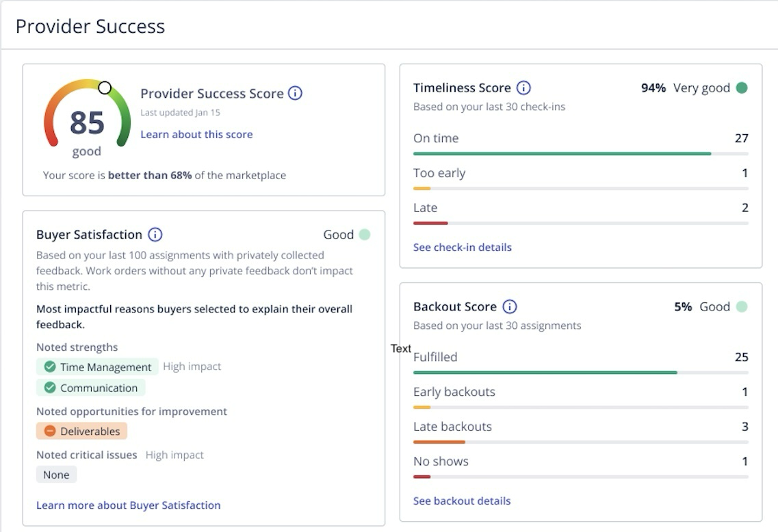Image resolution: width=778 pixels, height=532 pixels.
Task: Select the Time Management strength tag
Action: pyautogui.click(x=97, y=367)
